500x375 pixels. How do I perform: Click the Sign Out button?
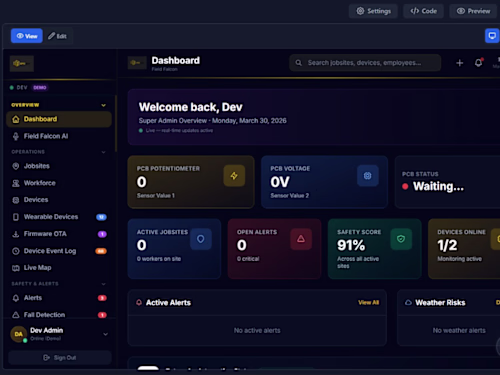click(x=60, y=358)
